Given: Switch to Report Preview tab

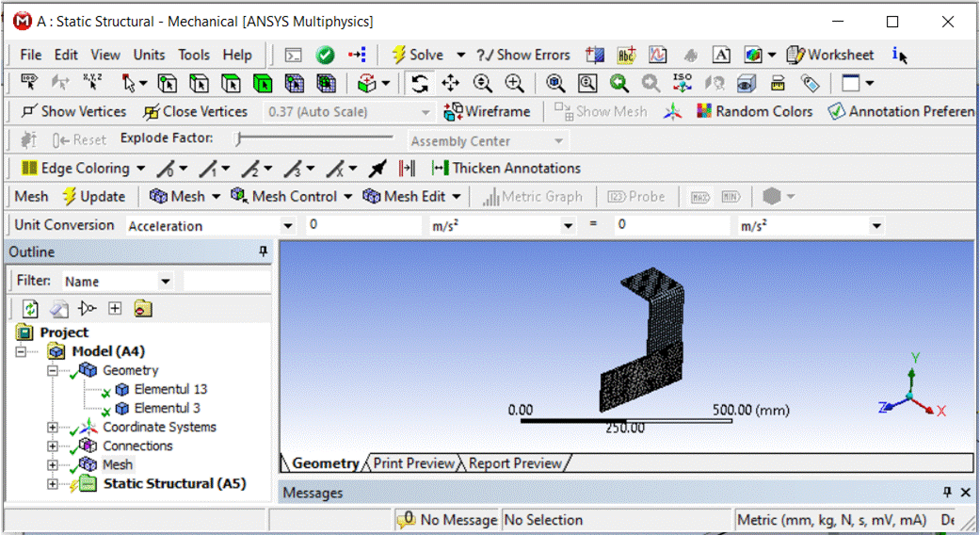Looking at the screenshot, I should [515, 463].
